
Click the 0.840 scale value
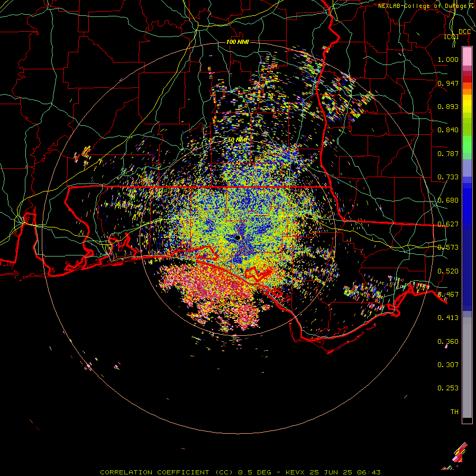pos(448,130)
